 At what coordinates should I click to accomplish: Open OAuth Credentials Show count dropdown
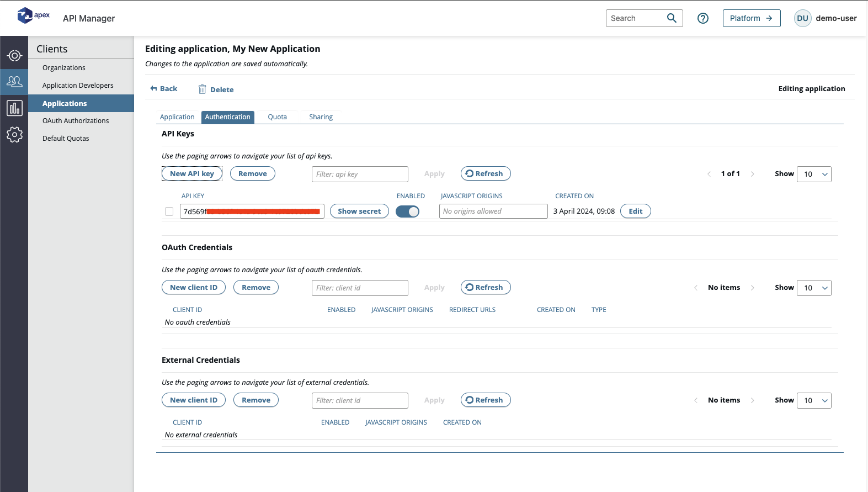[814, 288]
